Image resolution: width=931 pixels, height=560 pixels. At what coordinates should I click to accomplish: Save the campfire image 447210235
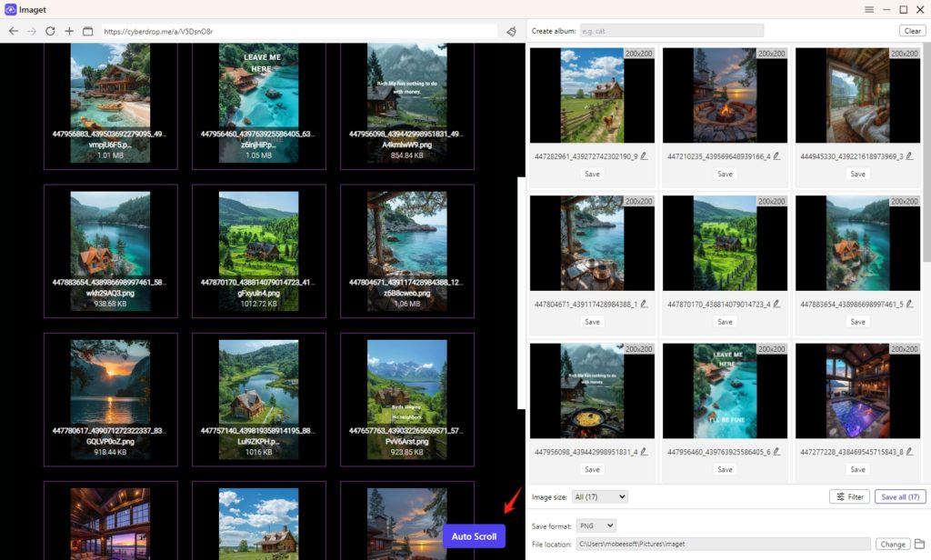725,174
